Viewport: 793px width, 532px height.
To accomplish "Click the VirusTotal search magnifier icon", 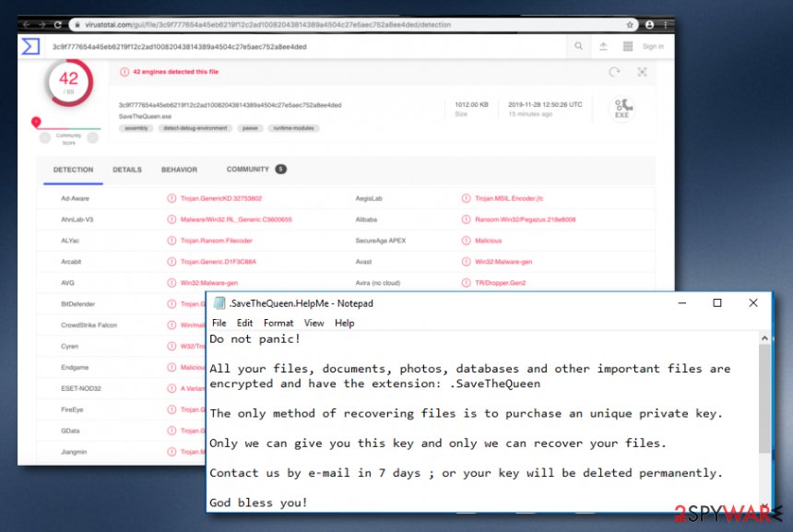I will pyautogui.click(x=578, y=46).
